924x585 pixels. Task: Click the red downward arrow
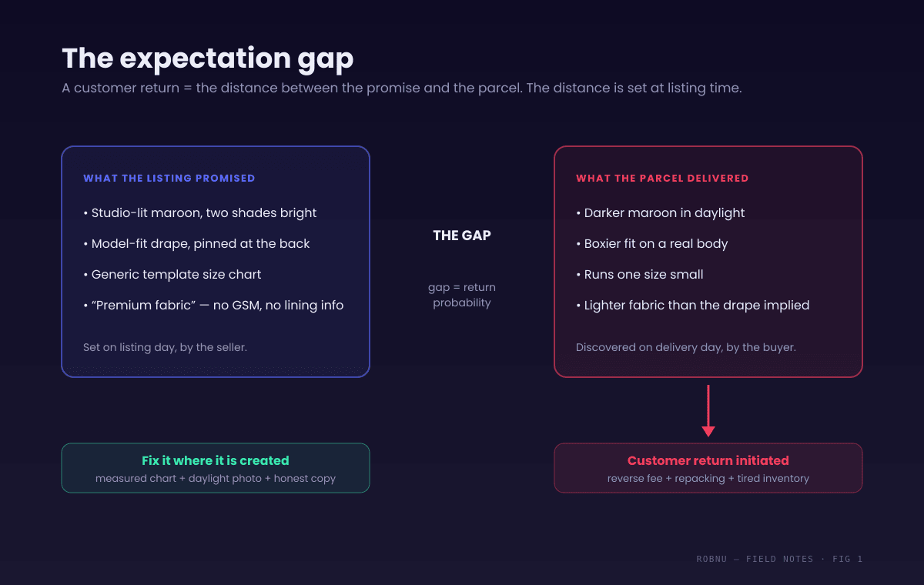tap(708, 411)
